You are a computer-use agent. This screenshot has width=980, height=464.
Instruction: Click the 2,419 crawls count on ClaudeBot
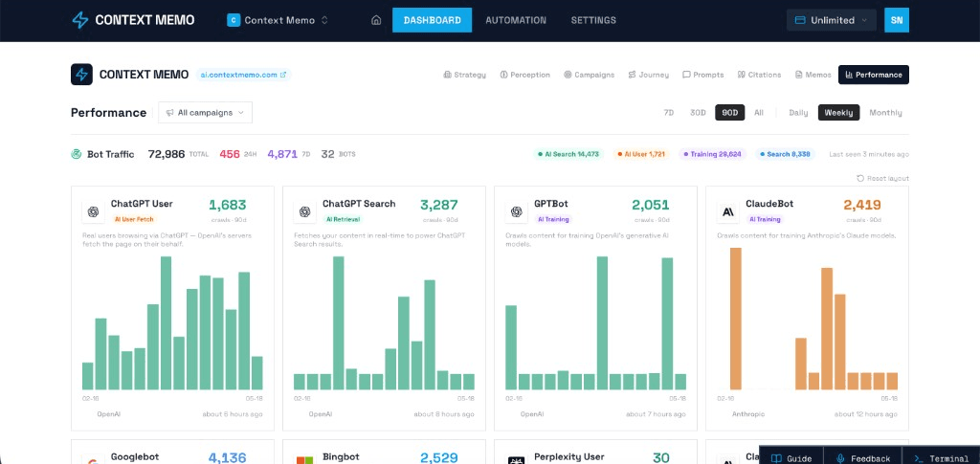pos(862,205)
